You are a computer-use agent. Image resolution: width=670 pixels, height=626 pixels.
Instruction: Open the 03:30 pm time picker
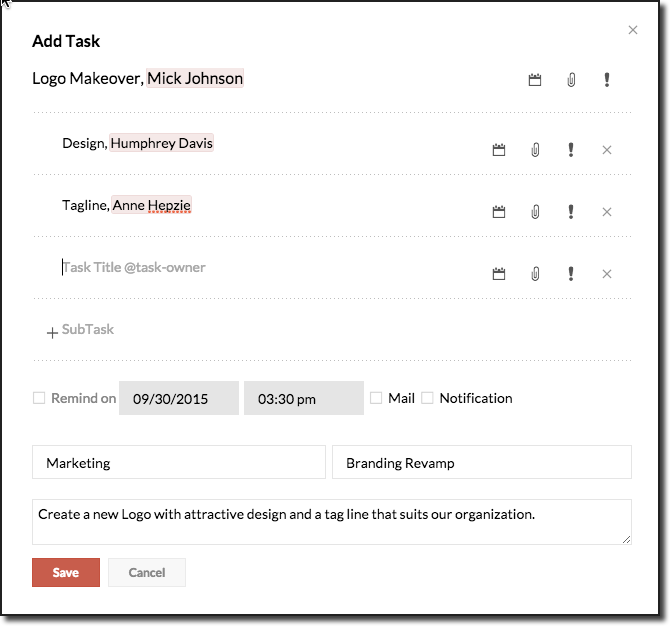coord(303,398)
